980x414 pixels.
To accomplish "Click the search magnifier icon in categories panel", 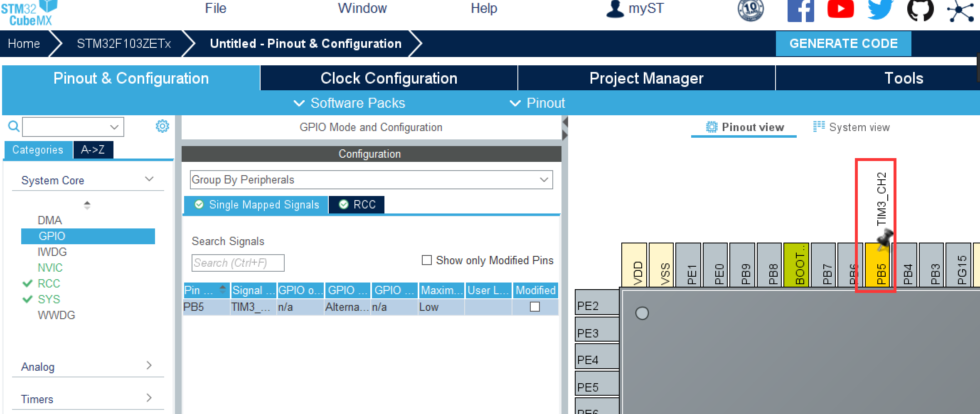I will (x=14, y=126).
